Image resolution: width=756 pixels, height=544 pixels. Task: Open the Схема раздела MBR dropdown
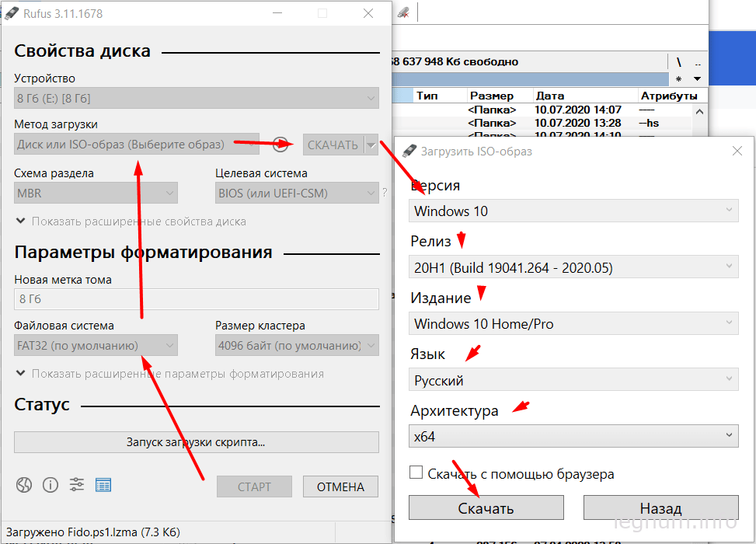coord(96,193)
